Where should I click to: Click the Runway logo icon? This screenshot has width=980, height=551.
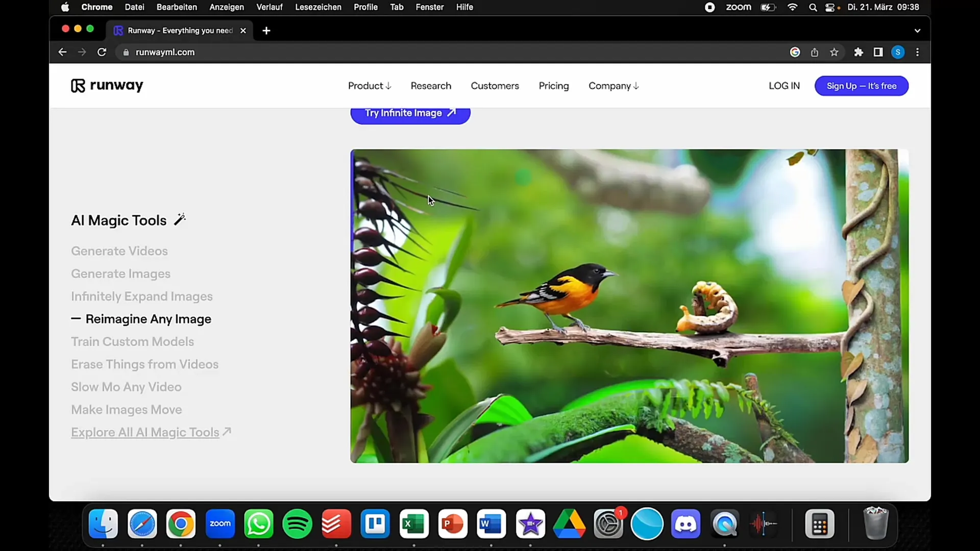76,85
